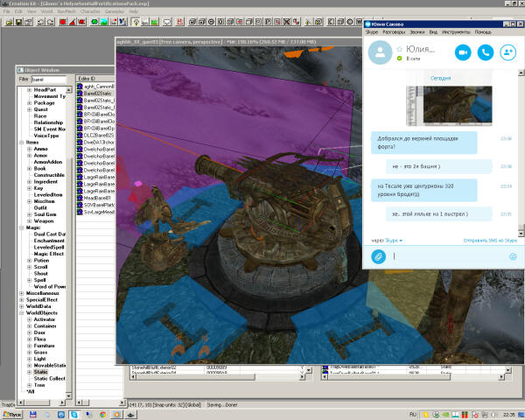Open the File menu in Creation Kit
The width and height of the screenshot is (525, 420).
(7, 11)
